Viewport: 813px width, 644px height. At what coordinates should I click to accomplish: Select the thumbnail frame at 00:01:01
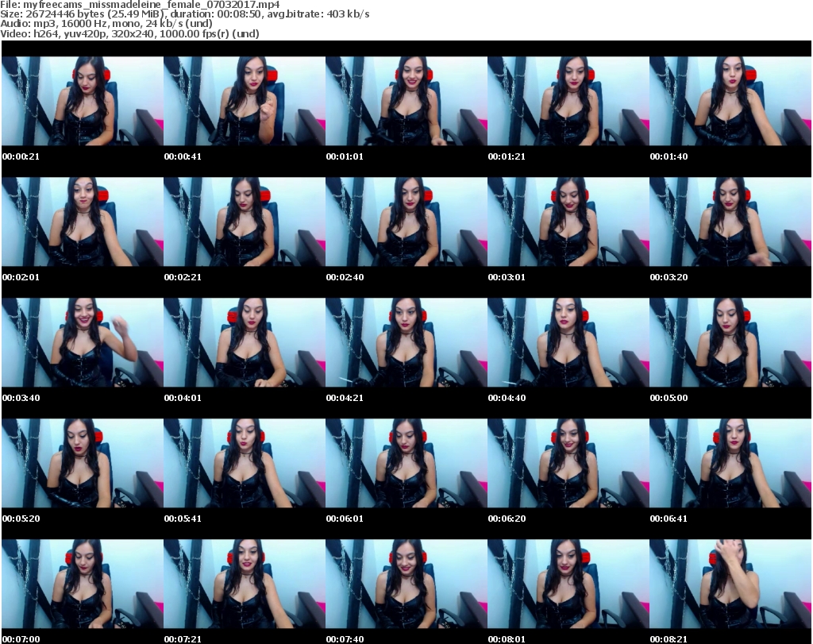point(406,101)
